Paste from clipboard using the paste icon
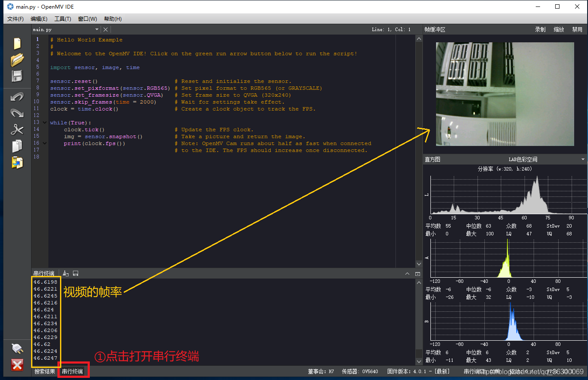588x380 pixels. (x=17, y=162)
